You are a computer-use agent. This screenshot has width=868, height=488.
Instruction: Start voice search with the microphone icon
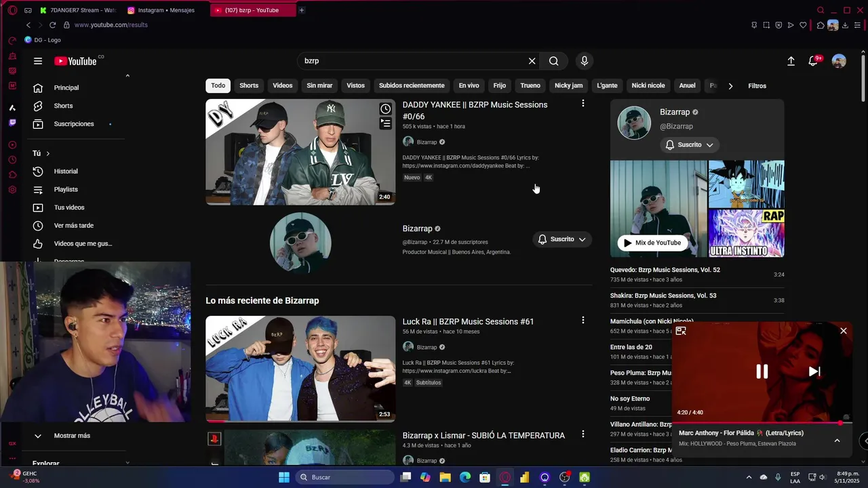point(585,61)
